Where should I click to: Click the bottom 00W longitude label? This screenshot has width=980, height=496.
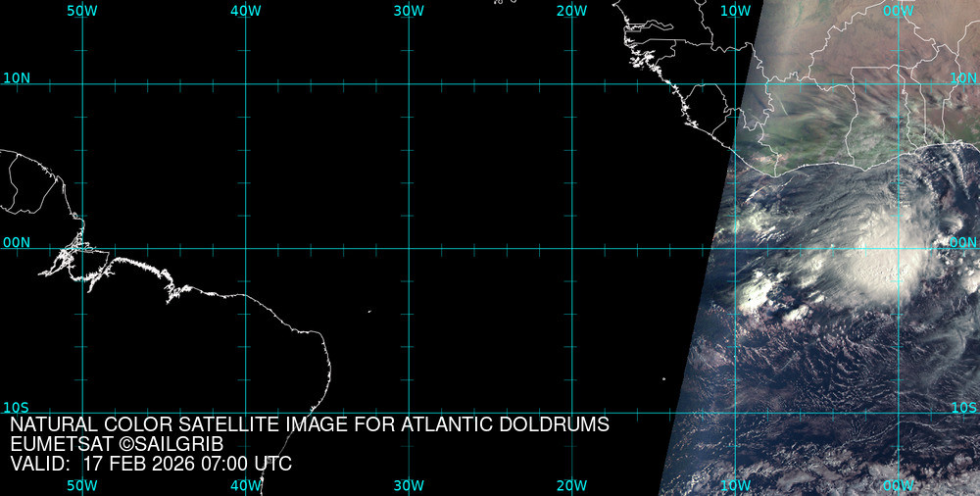(898, 485)
